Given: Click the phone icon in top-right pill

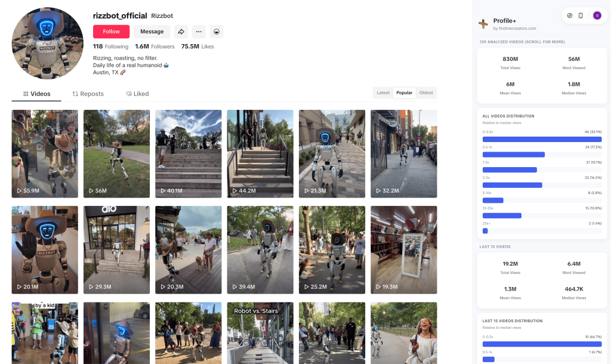Looking at the screenshot, I should (x=581, y=16).
